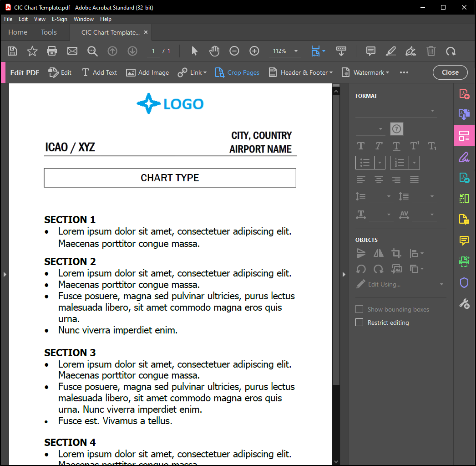Expand the zoom level 112% dropdown
Image resolution: width=476 pixels, height=466 pixels.
pos(296,51)
